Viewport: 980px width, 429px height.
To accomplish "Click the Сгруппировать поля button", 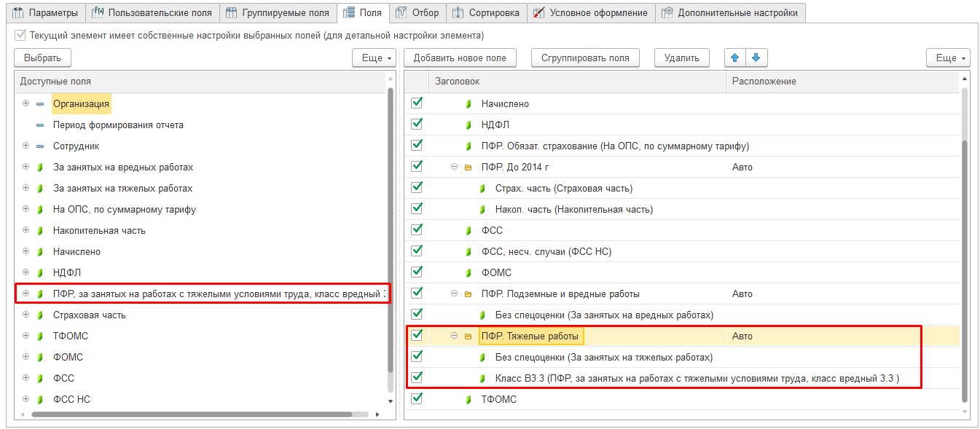I will click(x=585, y=58).
